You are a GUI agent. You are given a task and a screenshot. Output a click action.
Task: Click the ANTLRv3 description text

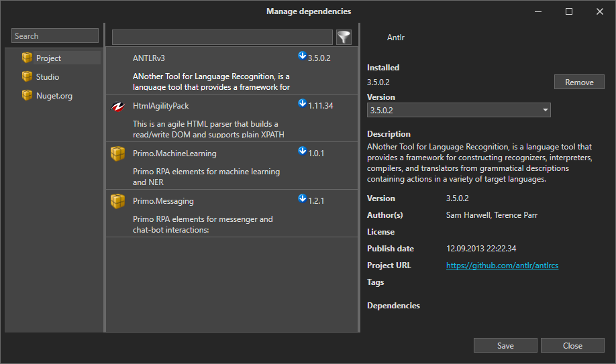pyautogui.click(x=211, y=82)
